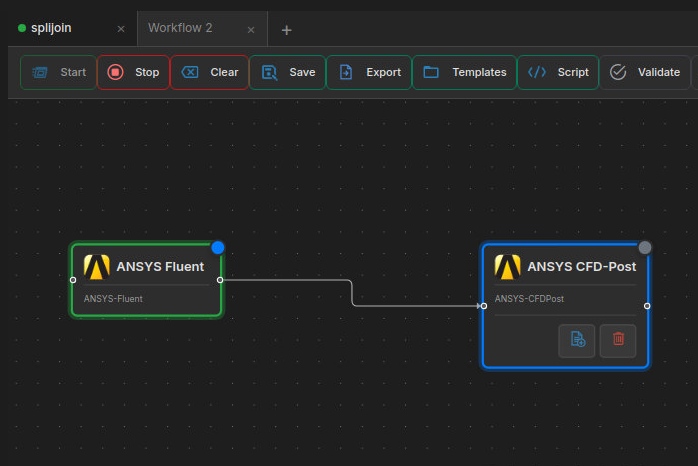Click the green status dot on splijoin tab
Viewport: 698px width, 466px height.
22,28
